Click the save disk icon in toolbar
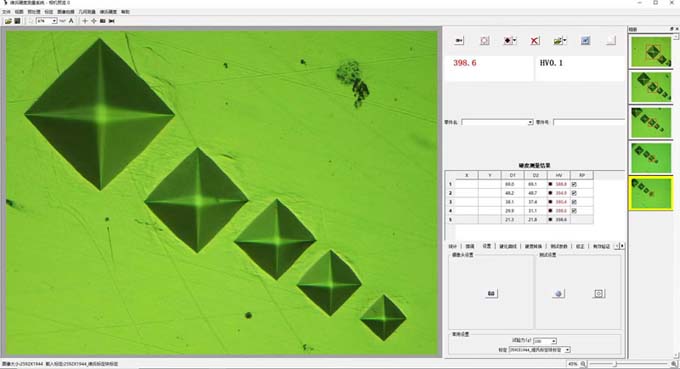 click(x=17, y=21)
